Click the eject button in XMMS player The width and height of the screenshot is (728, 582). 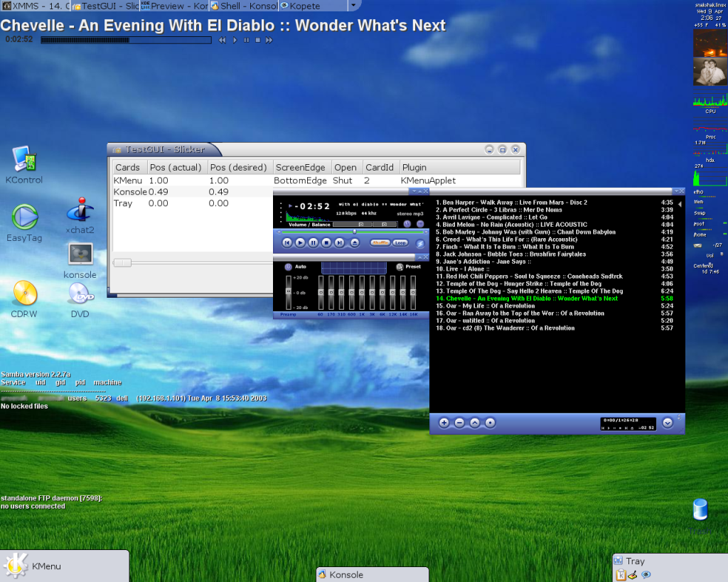355,243
